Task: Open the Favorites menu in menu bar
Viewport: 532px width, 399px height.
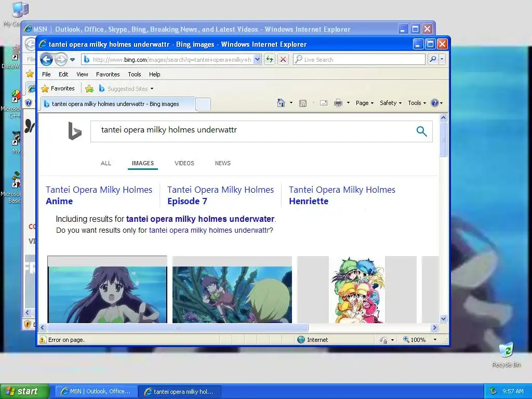Action: (108, 74)
